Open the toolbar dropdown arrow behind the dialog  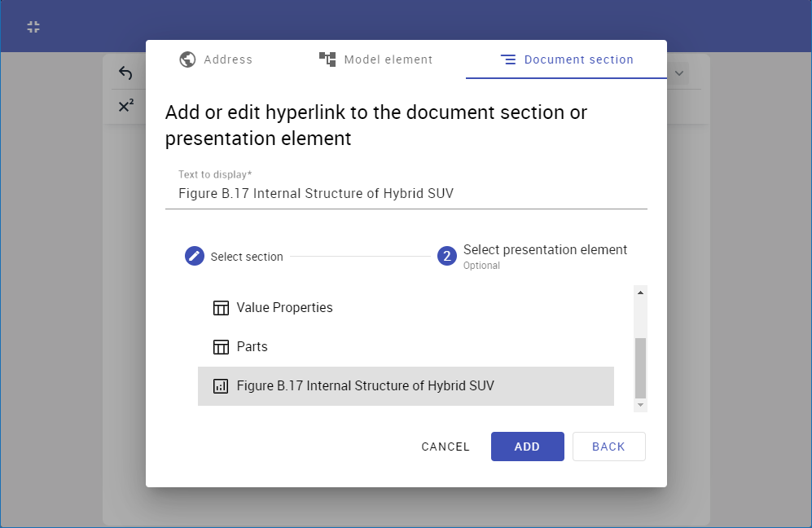(x=678, y=74)
